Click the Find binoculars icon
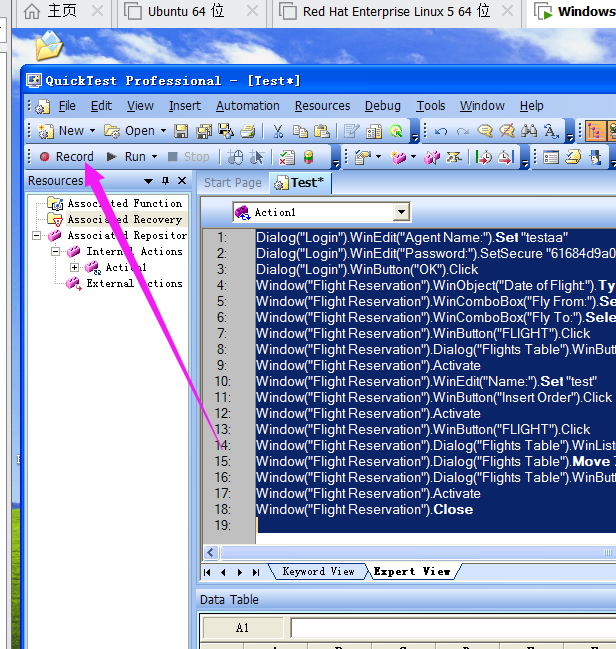 coord(529,131)
